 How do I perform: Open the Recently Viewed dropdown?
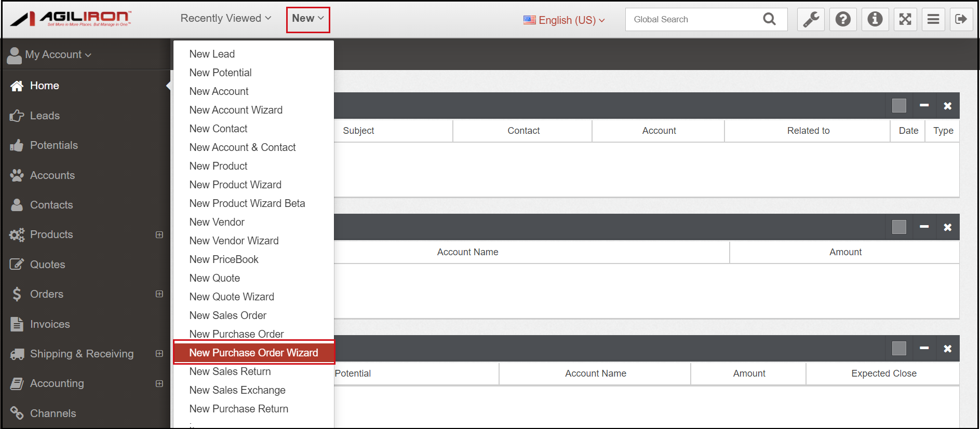pyautogui.click(x=226, y=18)
